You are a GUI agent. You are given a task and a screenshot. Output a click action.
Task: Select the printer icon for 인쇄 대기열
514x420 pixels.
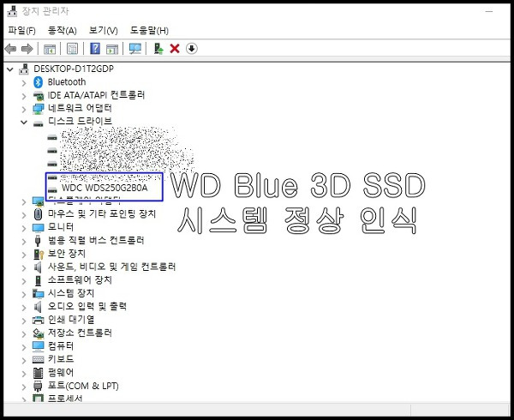(38, 320)
